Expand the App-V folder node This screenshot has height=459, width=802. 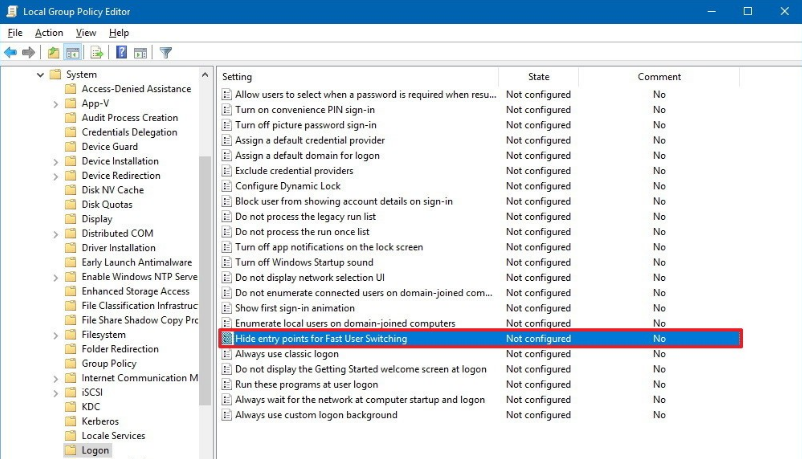point(56,103)
